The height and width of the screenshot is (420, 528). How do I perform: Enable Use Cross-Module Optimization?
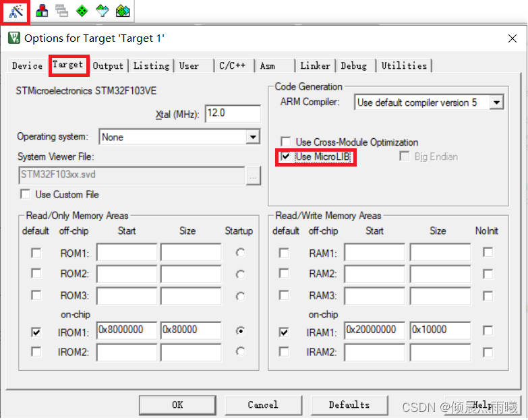pyautogui.click(x=285, y=142)
